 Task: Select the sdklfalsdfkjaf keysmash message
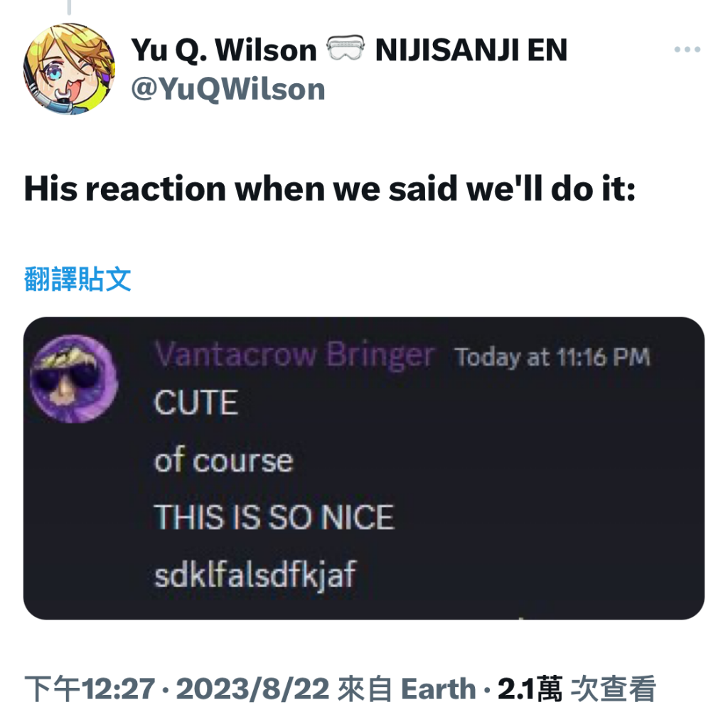pos(255,575)
